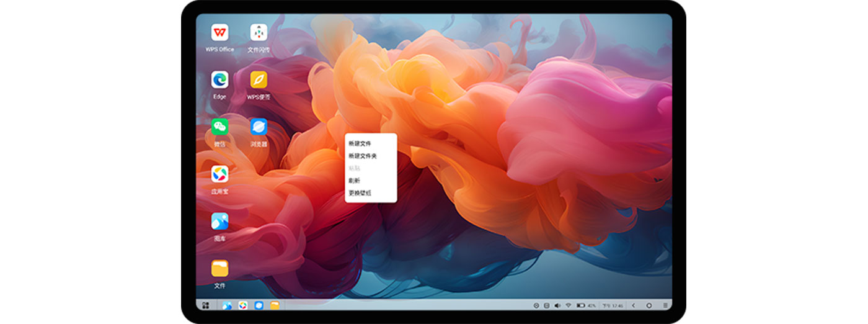The height and width of the screenshot is (324, 868).
Task: Click the yellow Files icon in the taskbar
Action: click(275, 305)
